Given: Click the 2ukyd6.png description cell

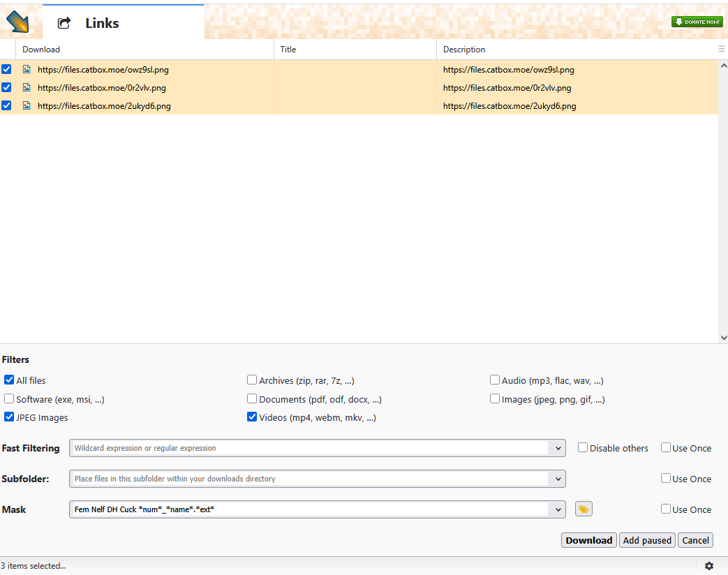Looking at the screenshot, I should point(577,106).
